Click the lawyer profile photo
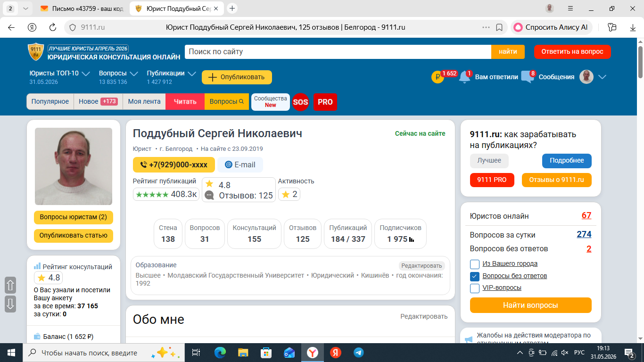 coord(74,166)
